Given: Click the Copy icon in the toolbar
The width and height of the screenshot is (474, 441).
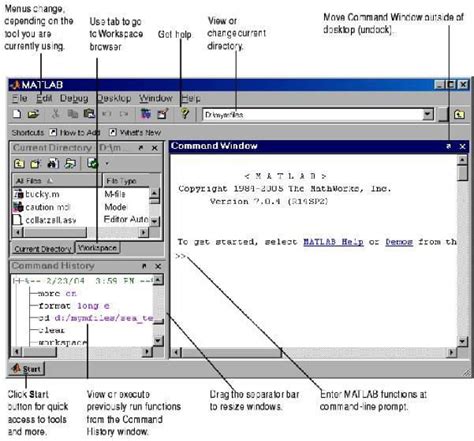Looking at the screenshot, I should (x=72, y=114).
